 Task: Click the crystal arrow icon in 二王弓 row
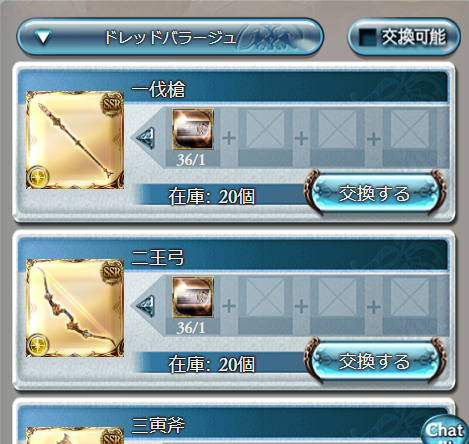pos(145,306)
